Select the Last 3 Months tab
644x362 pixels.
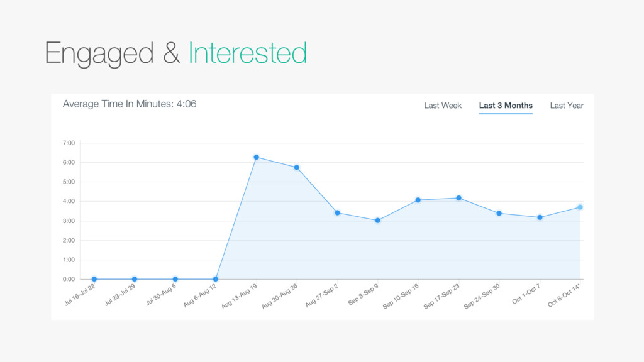[x=506, y=106]
